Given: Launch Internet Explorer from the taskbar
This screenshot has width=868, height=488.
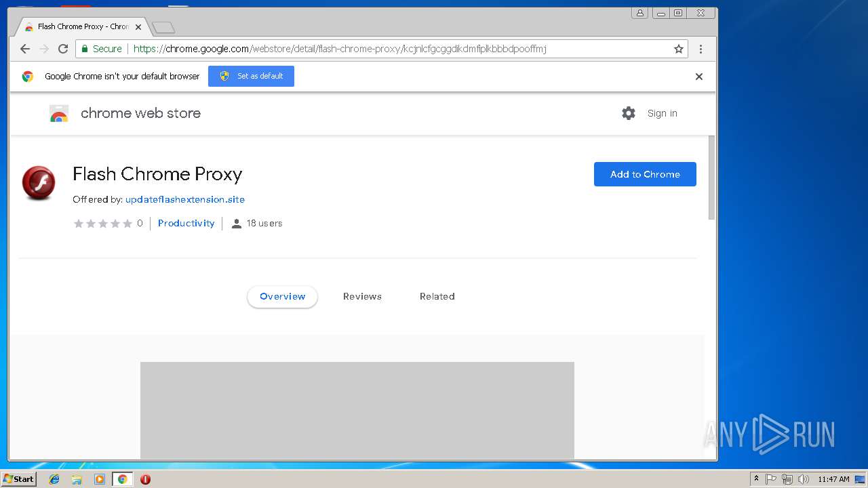Looking at the screenshot, I should click(x=54, y=479).
